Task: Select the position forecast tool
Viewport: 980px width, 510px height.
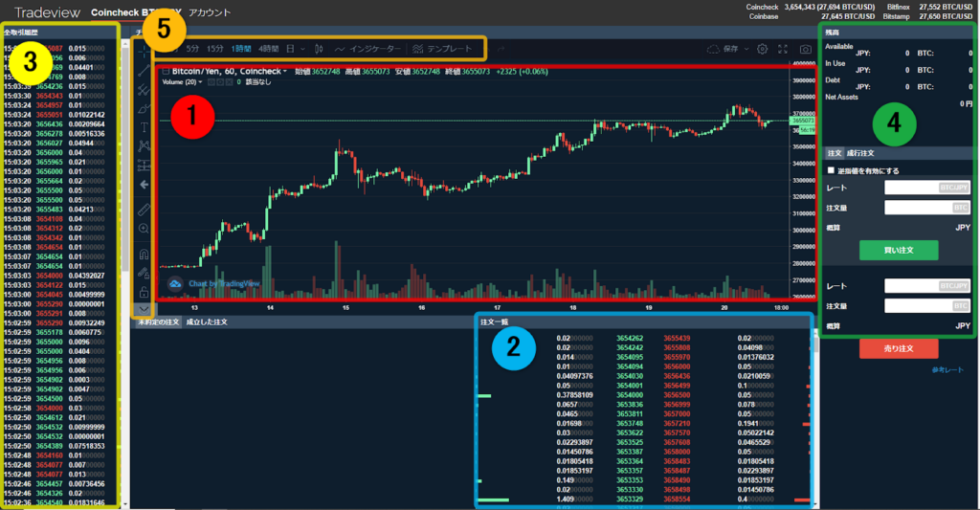Action: [144, 166]
